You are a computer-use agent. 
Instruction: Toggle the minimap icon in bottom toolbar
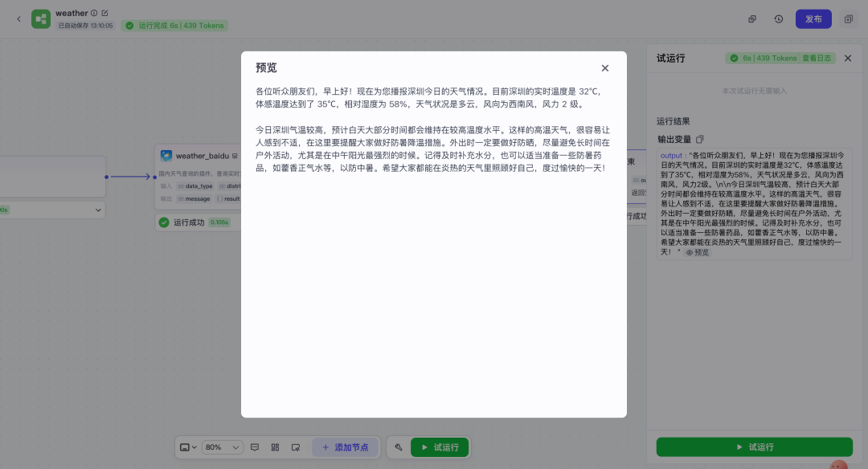pos(296,447)
